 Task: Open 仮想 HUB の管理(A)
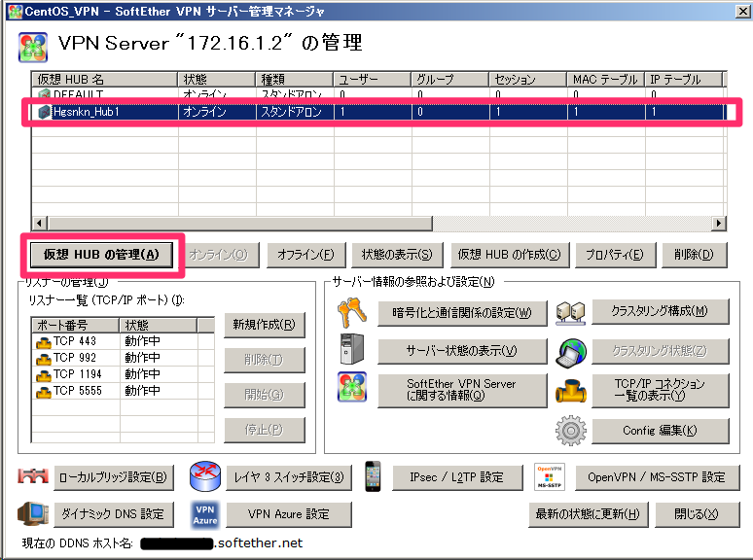coord(101,255)
